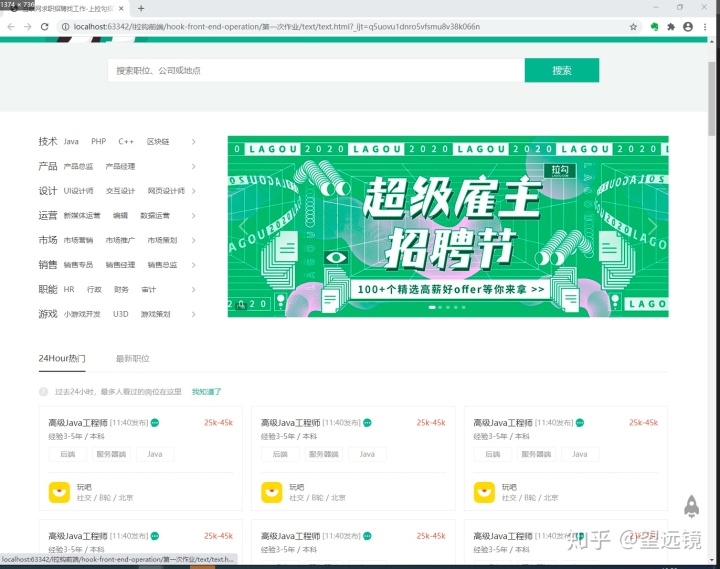
Task: Open the Chrome profile avatar icon
Action: (688, 27)
